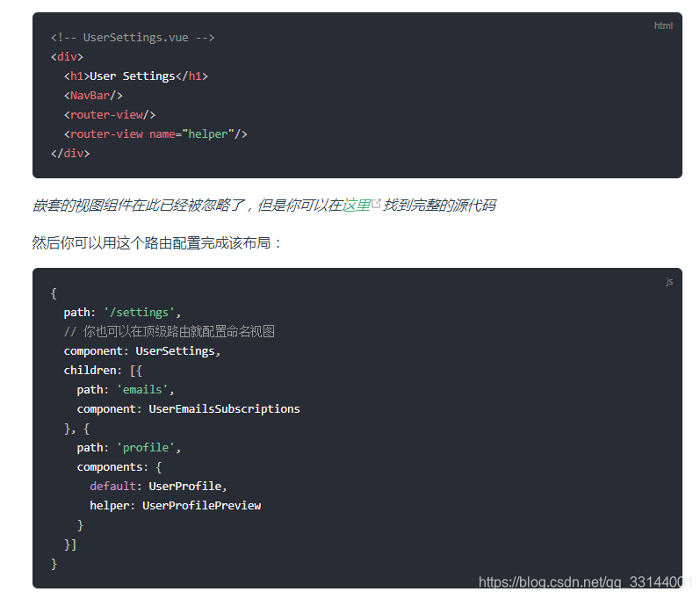
Task: Open the 这里 source code link
Action: [357, 205]
